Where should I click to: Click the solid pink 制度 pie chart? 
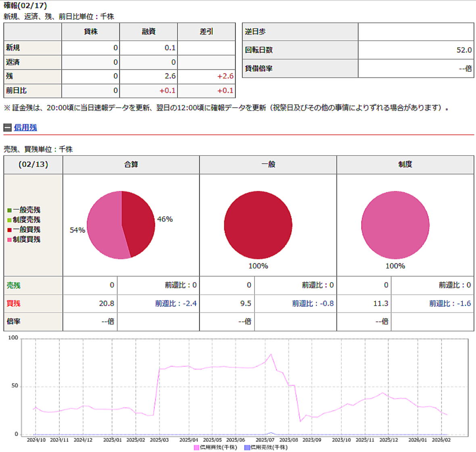click(395, 225)
